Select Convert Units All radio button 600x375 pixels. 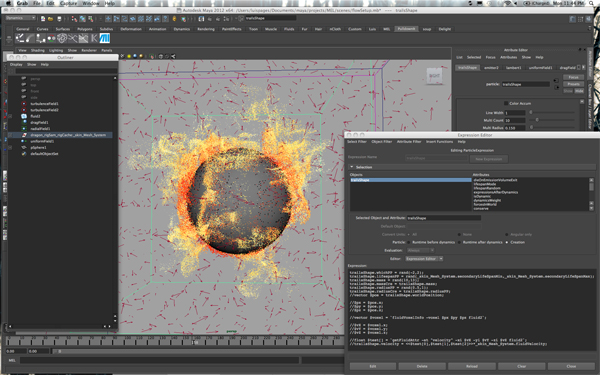(409, 234)
